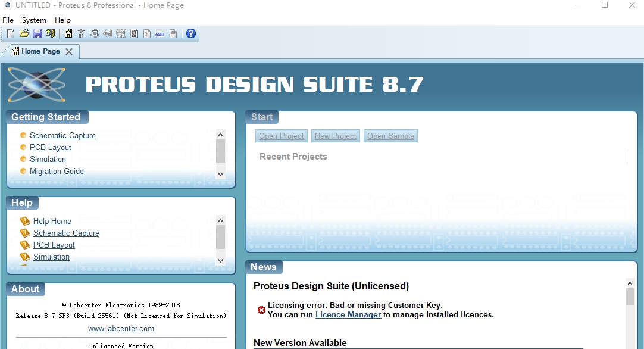This screenshot has width=644, height=349.
Task: Open the Schematic Capture module icon
Action: (80, 33)
